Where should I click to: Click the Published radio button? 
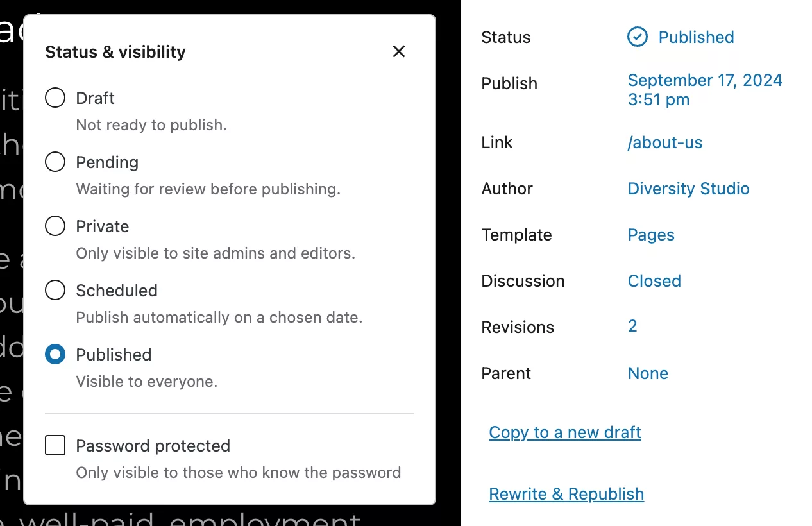pyautogui.click(x=55, y=355)
